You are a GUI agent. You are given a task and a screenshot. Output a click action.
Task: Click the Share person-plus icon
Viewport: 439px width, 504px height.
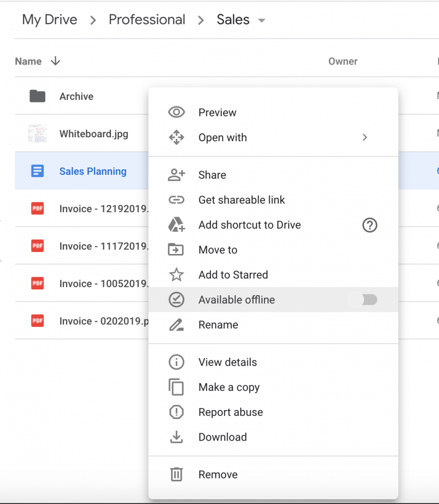coord(176,175)
